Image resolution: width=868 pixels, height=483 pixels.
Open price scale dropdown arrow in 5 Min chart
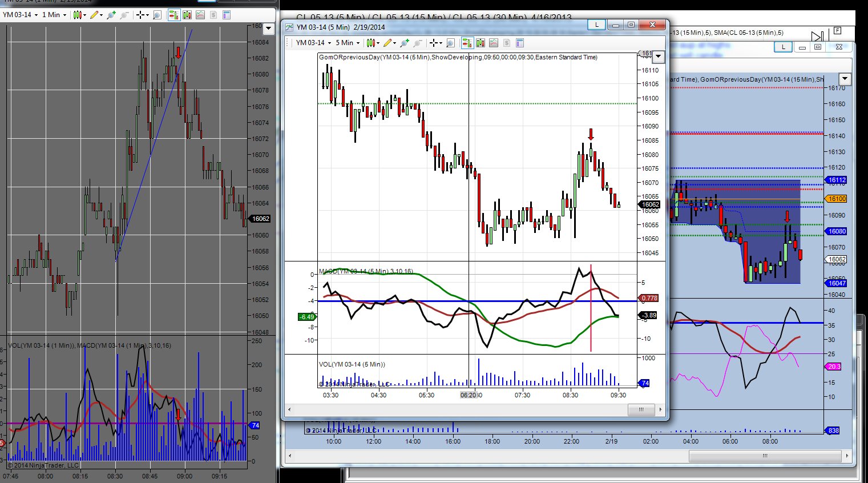point(659,57)
